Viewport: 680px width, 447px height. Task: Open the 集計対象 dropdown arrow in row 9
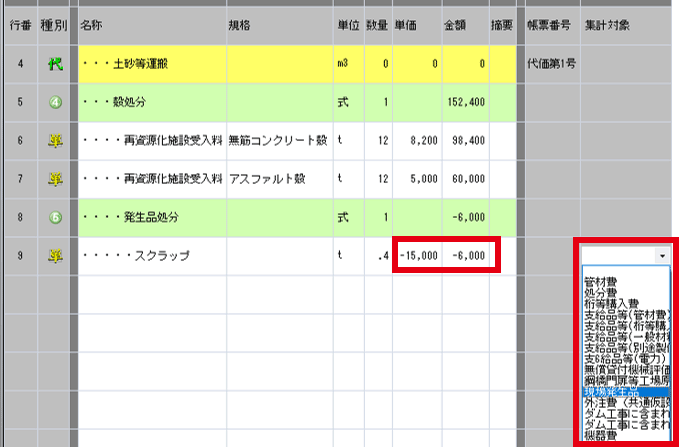click(x=661, y=256)
